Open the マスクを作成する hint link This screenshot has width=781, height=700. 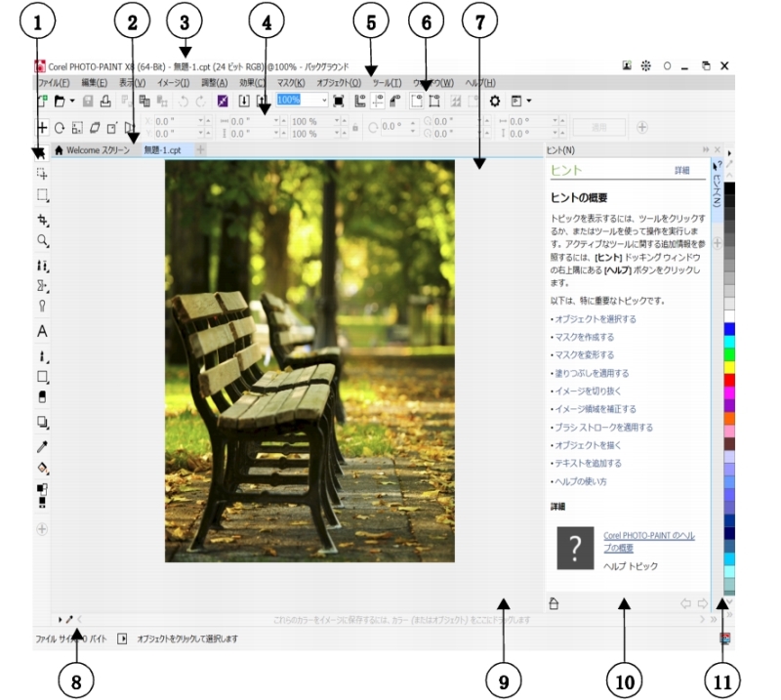[x=584, y=337]
